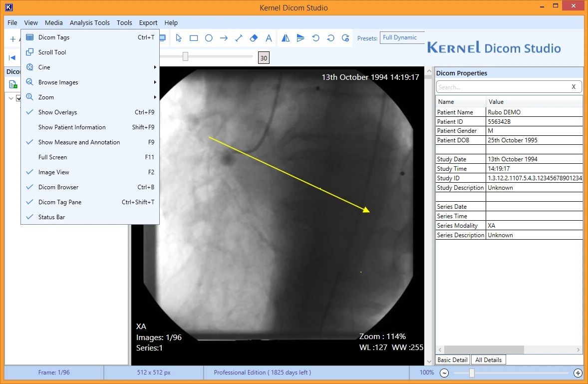Switch to Basic Detail tab

tap(452, 360)
